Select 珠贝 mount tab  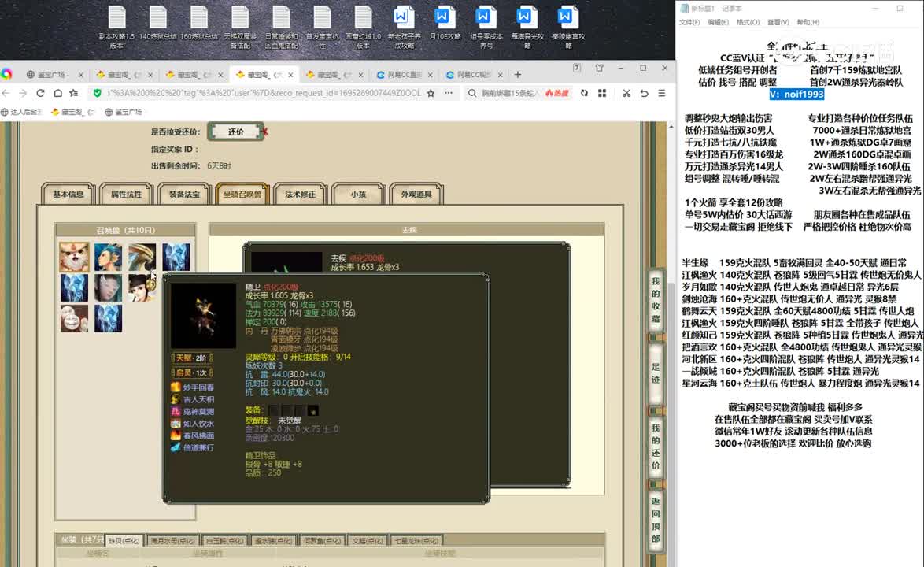[124, 540]
